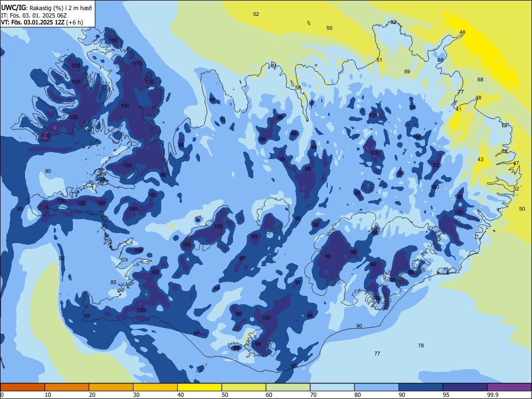Screen dimensions: 532x399
Task: Click the map value '85' in the southwest
Action: pos(113,282)
